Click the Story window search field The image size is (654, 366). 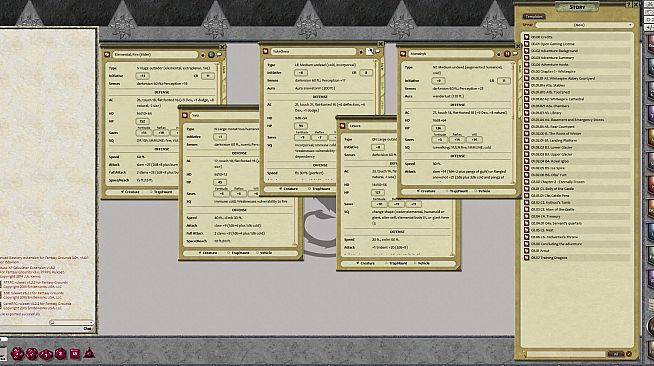click(566, 354)
